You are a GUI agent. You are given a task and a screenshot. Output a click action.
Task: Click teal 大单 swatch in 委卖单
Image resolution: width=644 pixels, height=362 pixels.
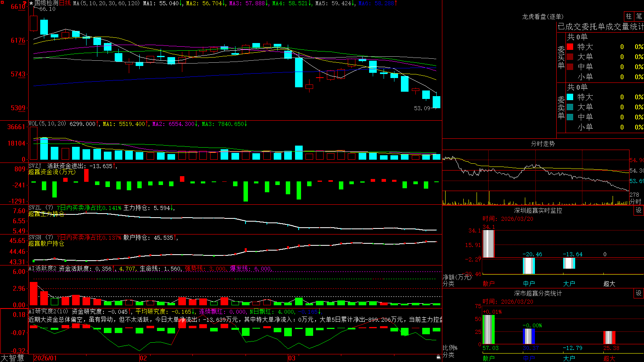570,107
